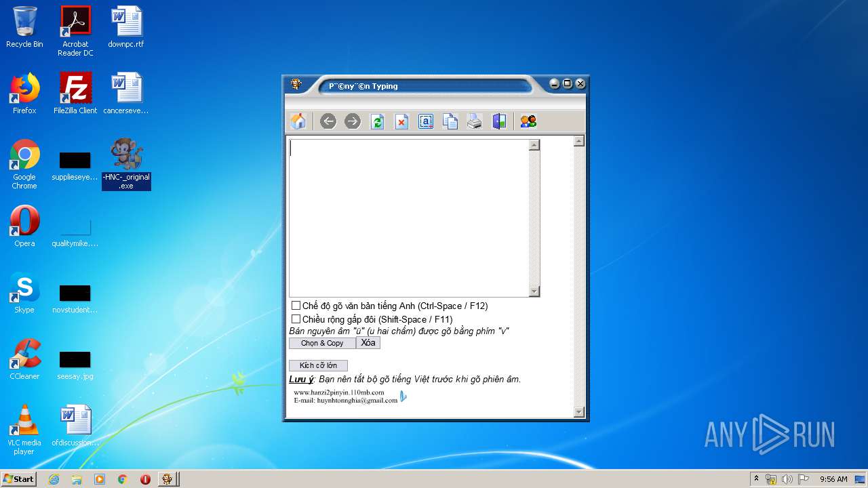Click the Exit door icon
Screen dimensions: 868x488
pyautogui.click(x=500, y=121)
